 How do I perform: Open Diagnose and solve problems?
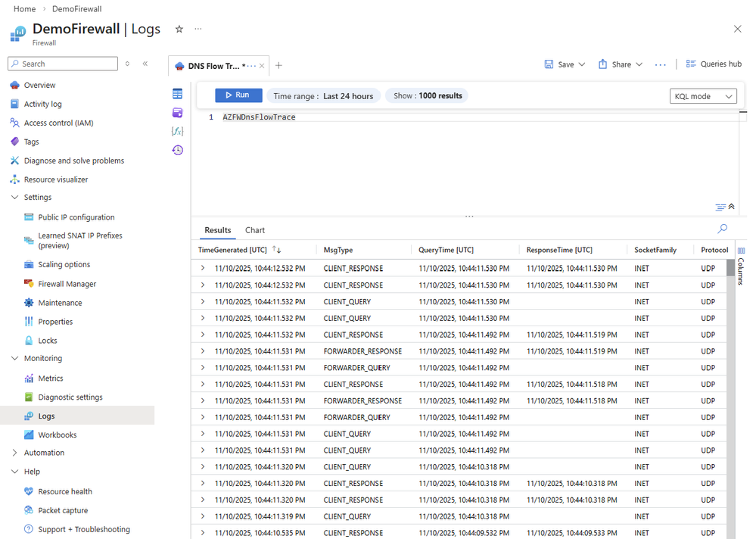point(73,160)
